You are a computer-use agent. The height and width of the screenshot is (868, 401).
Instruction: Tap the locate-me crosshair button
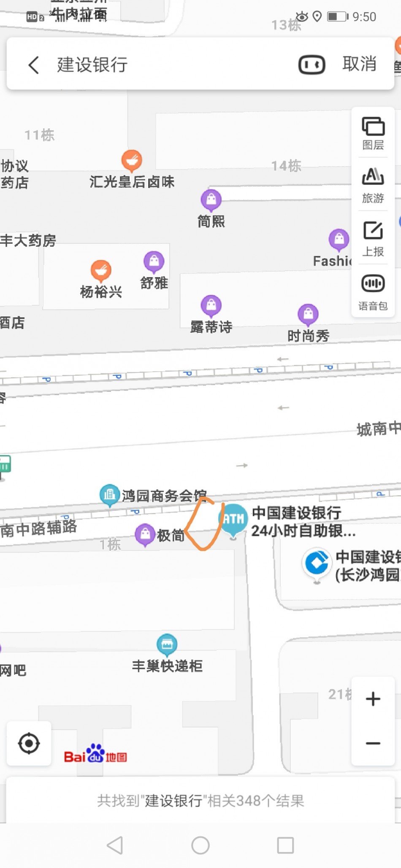point(29,743)
